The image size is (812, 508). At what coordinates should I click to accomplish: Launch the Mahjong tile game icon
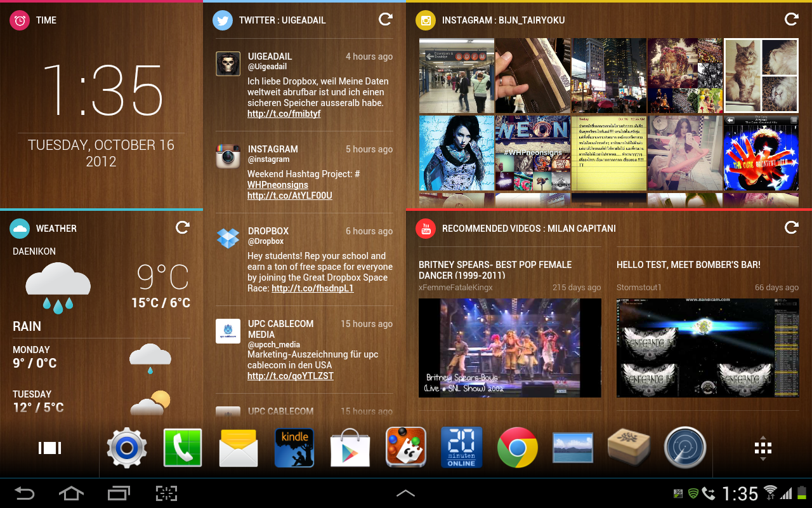[x=629, y=448]
